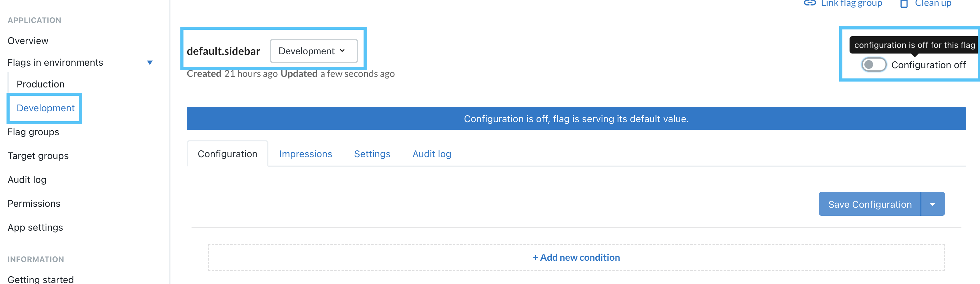
Task: Toggle the Configuration off switch
Action: [873, 65]
